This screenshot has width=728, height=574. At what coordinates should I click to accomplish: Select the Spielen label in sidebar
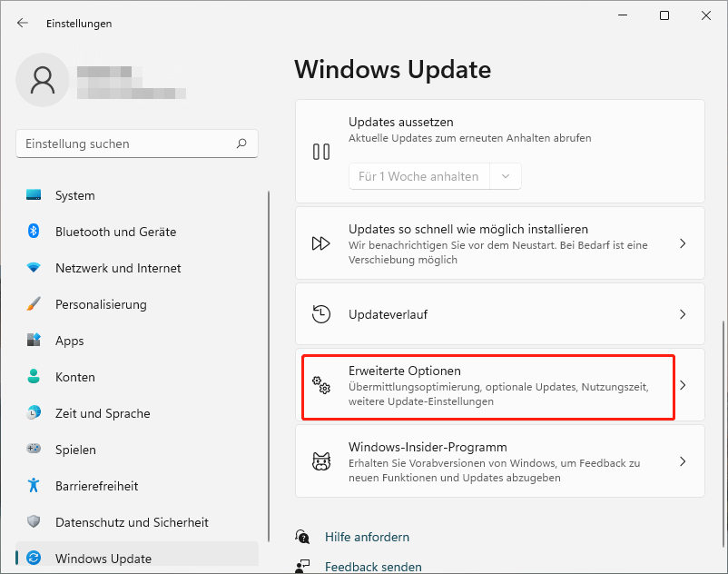75,450
